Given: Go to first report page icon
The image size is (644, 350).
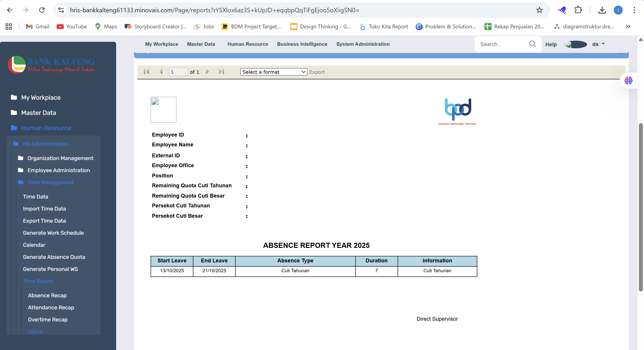Looking at the screenshot, I should 147,72.
